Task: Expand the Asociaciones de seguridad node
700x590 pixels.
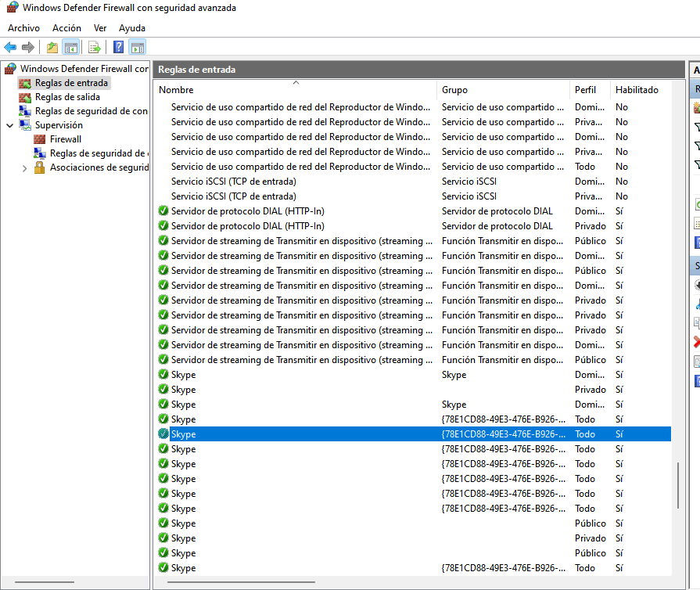Action: click(x=24, y=168)
